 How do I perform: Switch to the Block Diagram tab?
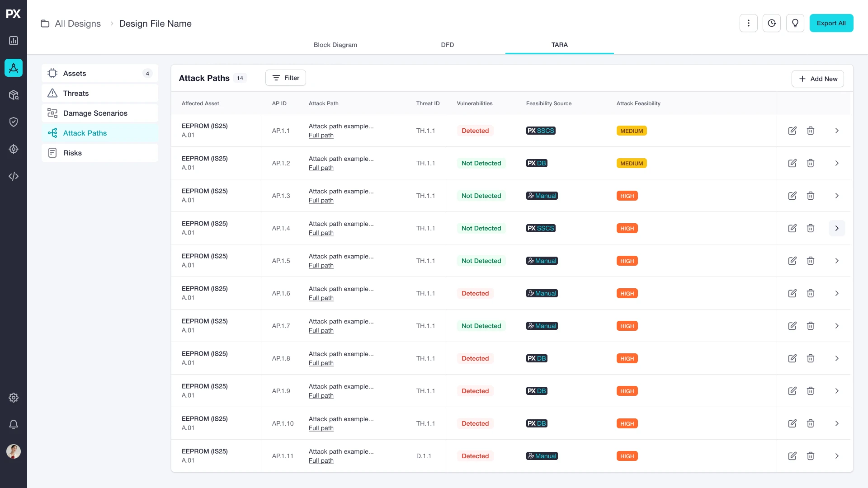point(335,45)
